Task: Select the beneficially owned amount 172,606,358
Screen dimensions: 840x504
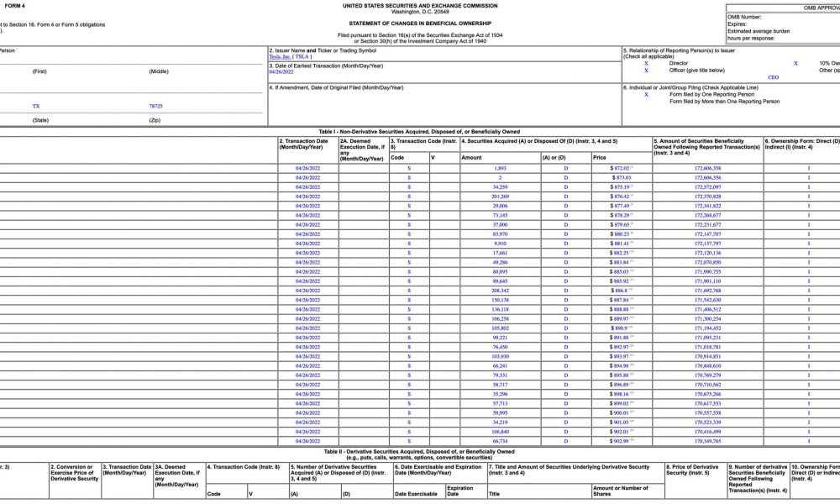Action: [x=707, y=168]
